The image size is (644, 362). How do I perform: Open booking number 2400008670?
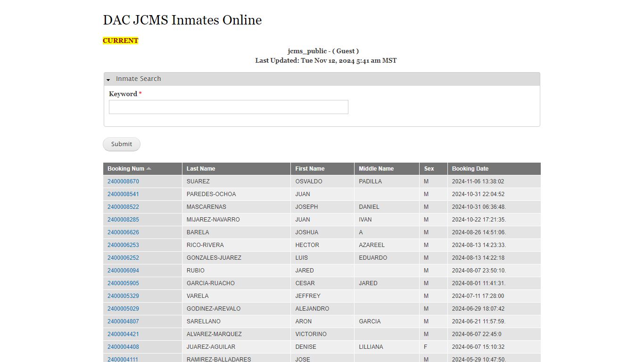click(123, 181)
